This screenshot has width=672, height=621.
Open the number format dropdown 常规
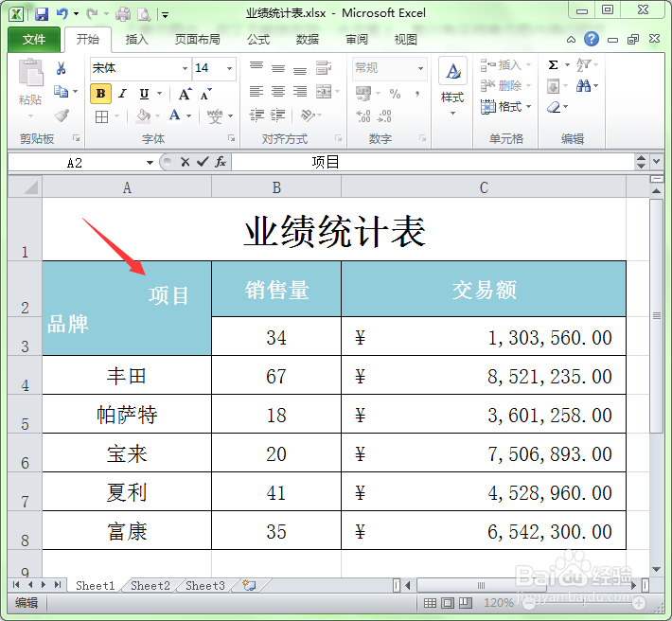(x=421, y=68)
